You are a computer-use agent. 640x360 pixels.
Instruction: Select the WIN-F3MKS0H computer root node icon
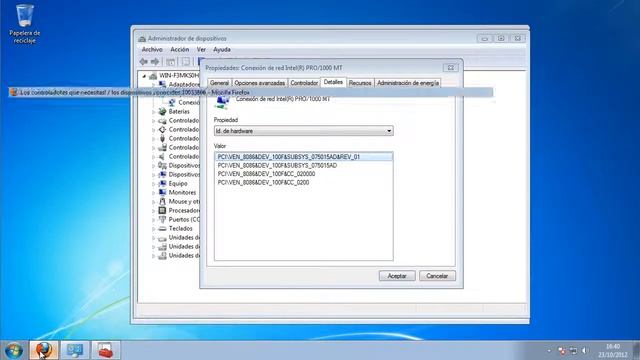(x=153, y=76)
